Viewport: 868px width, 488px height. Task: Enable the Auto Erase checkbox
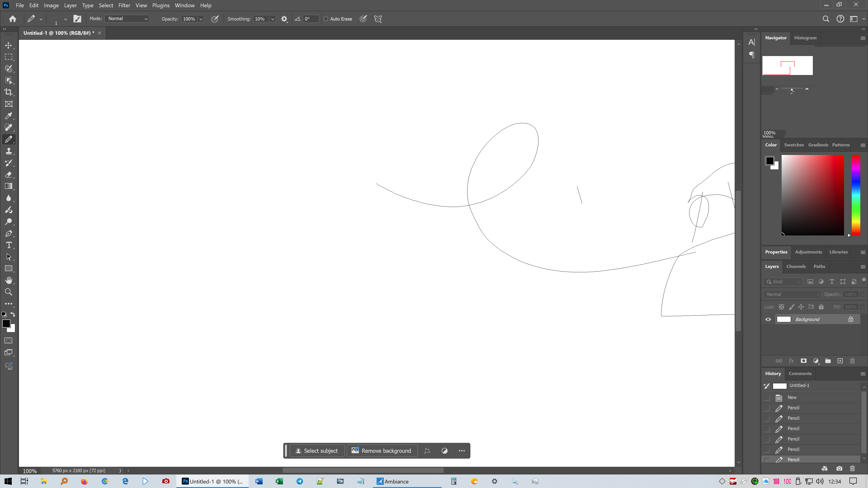click(326, 19)
